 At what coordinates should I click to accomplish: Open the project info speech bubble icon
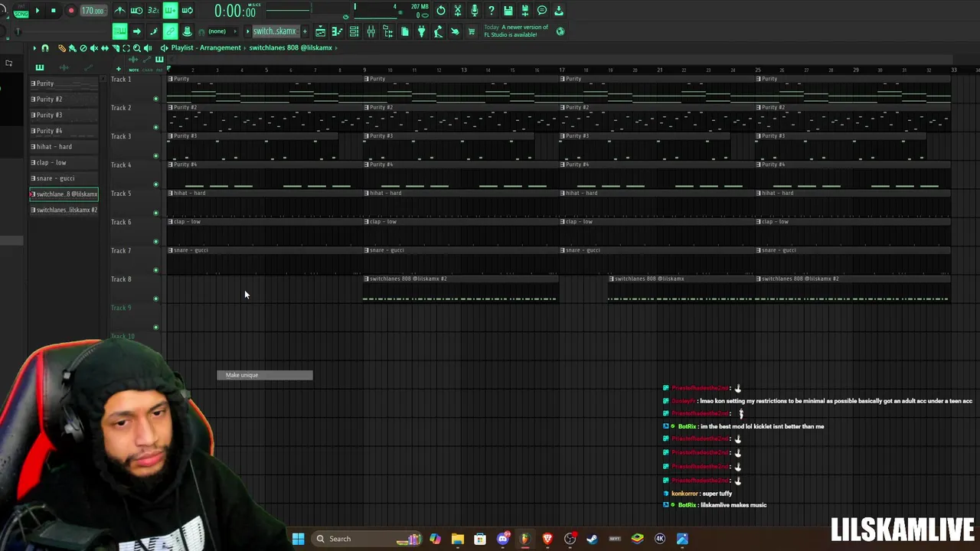(x=542, y=11)
